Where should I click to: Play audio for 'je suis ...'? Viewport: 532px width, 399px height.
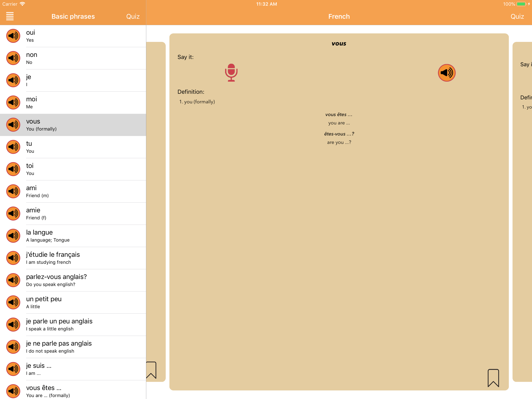pyautogui.click(x=13, y=369)
